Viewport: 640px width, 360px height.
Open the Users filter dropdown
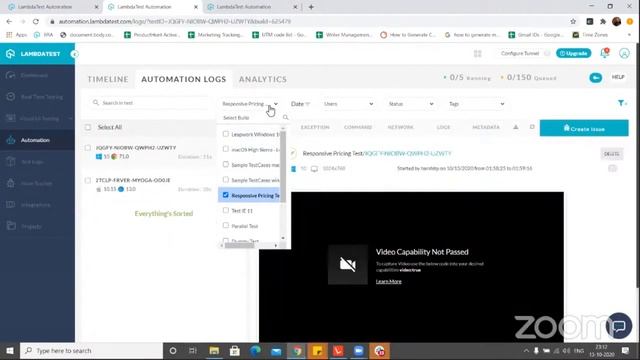point(348,104)
